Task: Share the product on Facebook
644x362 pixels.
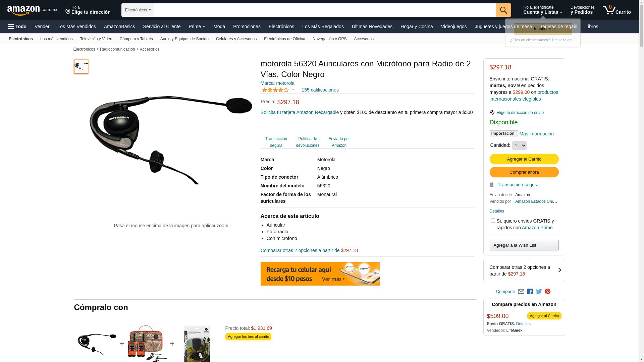Action: (x=530, y=292)
